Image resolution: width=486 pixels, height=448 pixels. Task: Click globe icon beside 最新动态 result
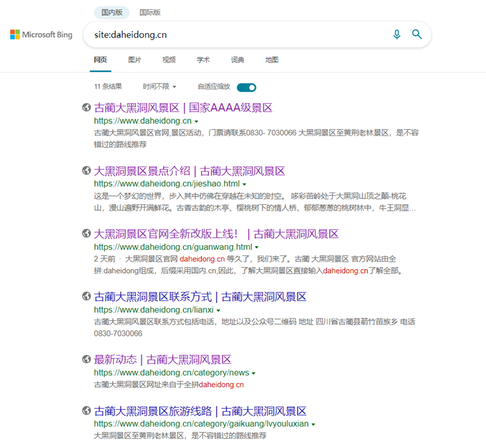pos(86,359)
